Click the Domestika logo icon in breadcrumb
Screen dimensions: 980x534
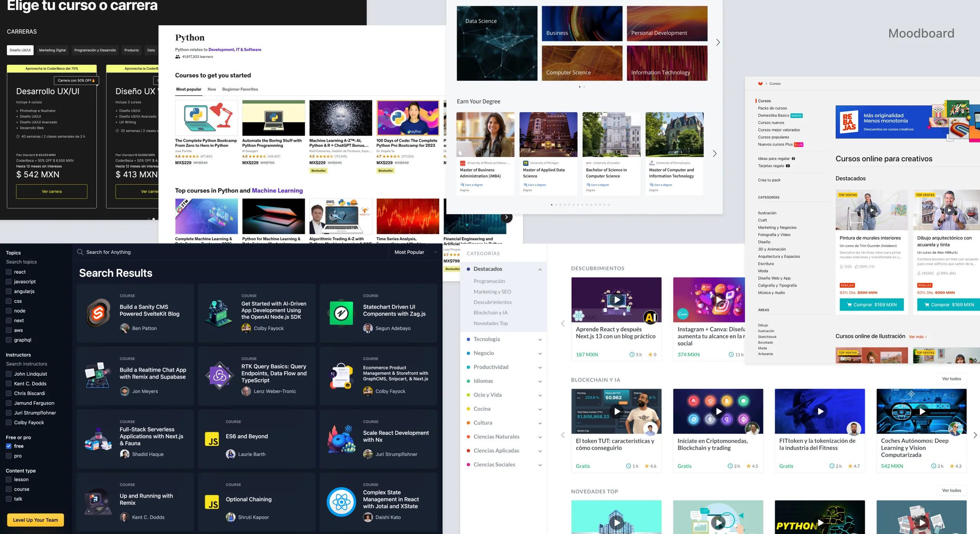point(760,84)
